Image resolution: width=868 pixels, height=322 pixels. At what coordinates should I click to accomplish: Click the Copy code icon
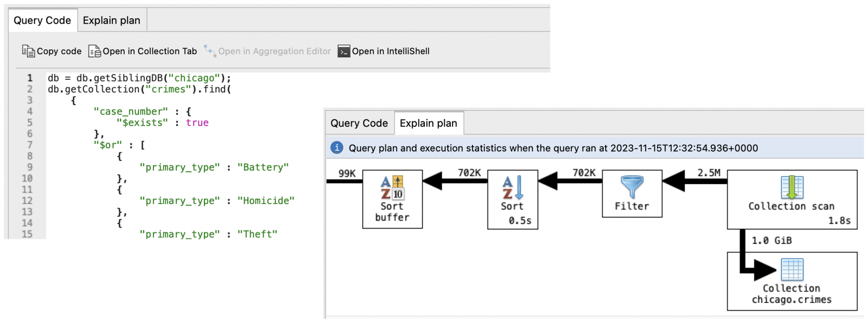click(28, 51)
